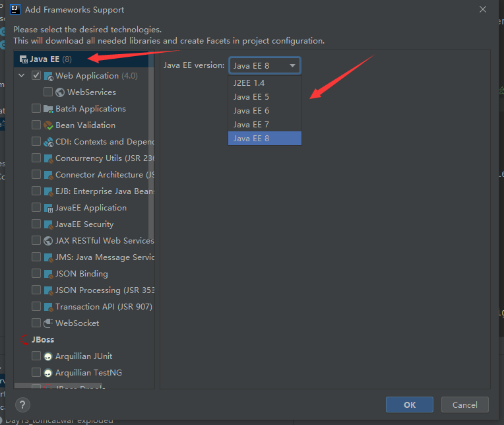Click the CDI Contexts icon
Image resolution: width=504 pixels, height=425 pixels.
(x=48, y=142)
